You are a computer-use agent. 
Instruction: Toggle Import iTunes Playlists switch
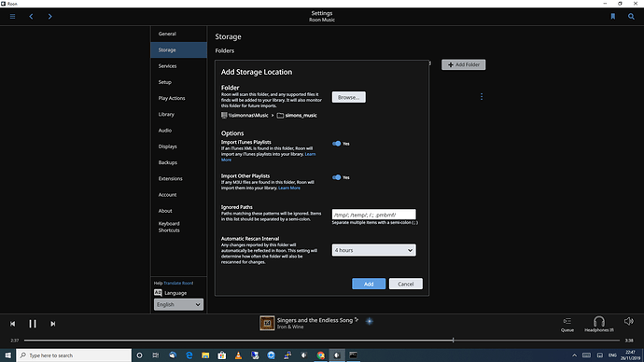pos(336,144)
